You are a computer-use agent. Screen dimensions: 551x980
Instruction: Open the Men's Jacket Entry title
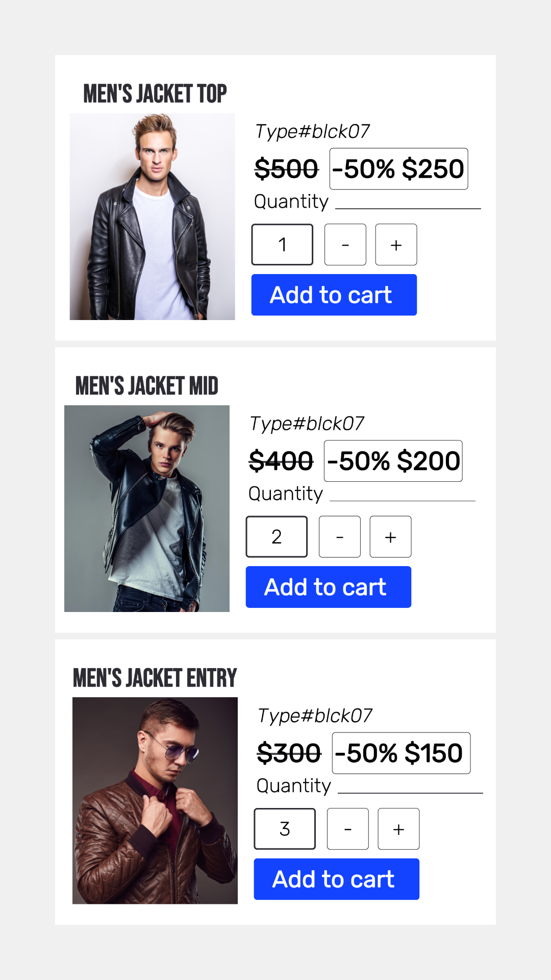point(155,678)
